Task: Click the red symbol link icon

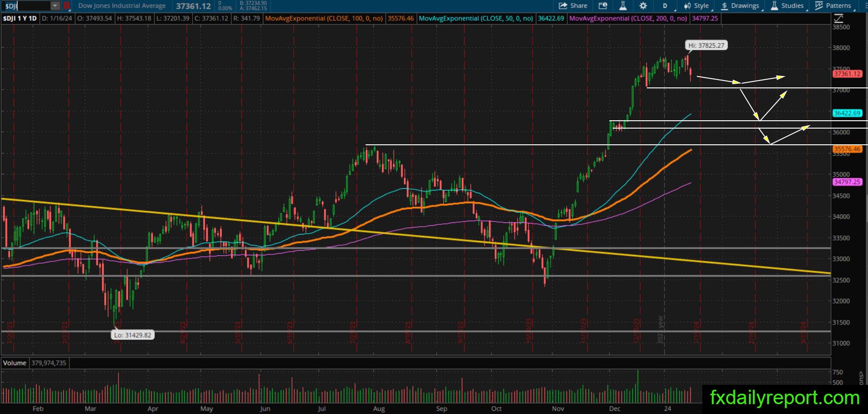Action: [x=67, y=6]
